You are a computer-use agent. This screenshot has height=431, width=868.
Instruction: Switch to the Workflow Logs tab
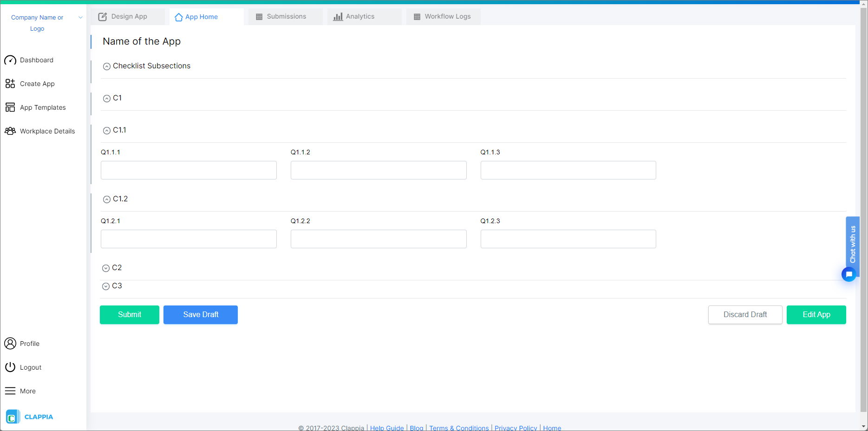(443, 16)
